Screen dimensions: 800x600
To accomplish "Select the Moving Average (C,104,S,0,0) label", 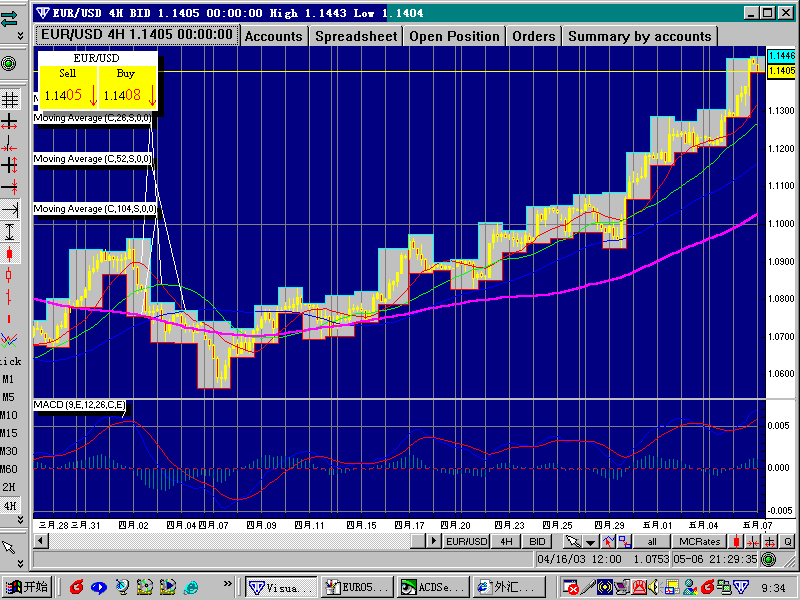I will 95,209.
